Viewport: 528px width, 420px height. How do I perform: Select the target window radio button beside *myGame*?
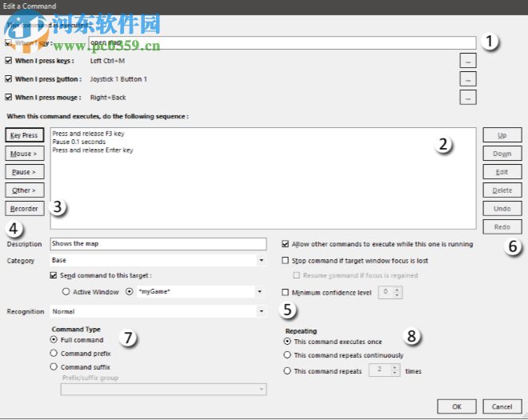pyautogui.click(x=130, y=292)
